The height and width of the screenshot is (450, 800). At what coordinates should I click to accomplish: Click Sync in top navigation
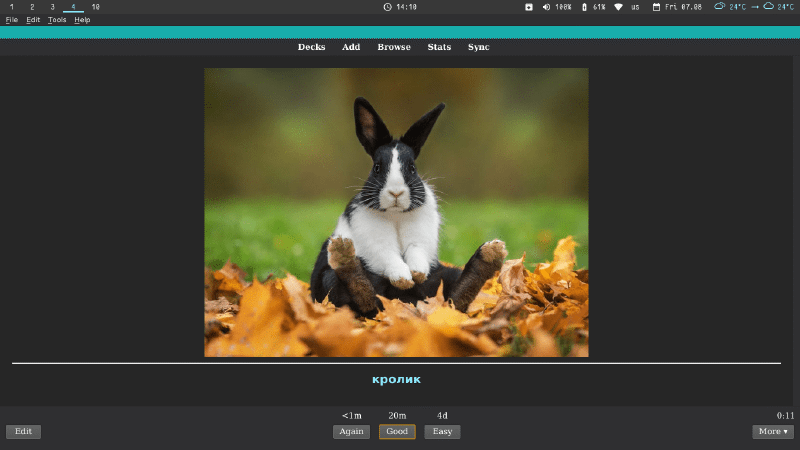[x=479, y=47]
